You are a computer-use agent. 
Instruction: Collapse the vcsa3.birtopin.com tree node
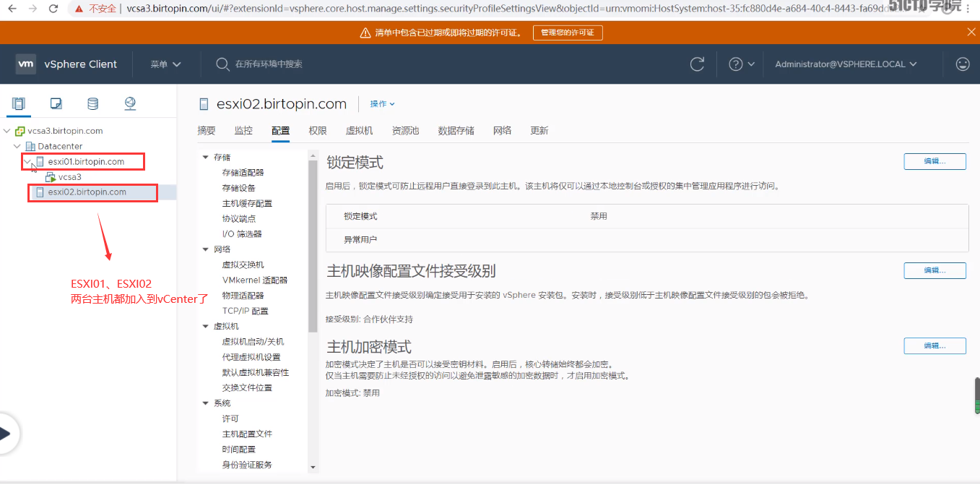7,131
